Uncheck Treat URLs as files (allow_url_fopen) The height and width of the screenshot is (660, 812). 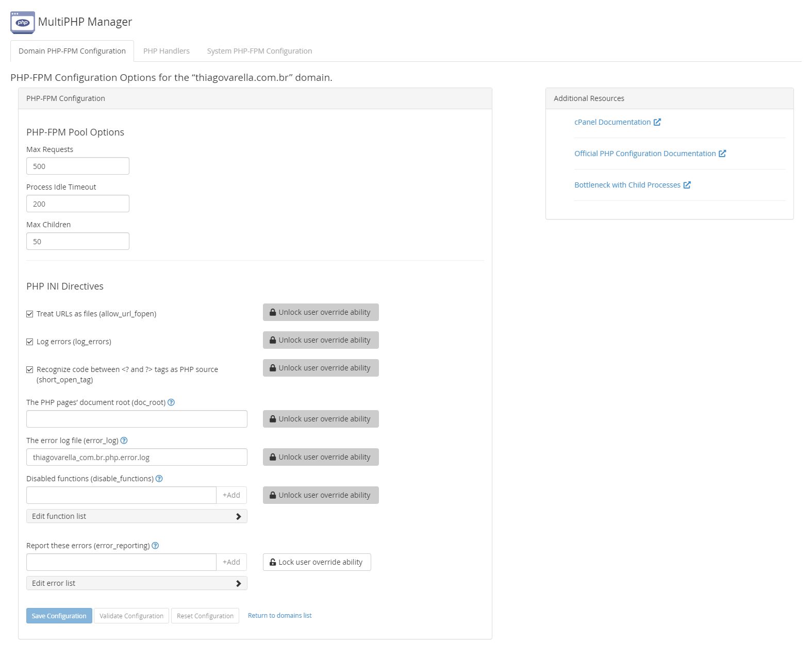coord(30,314)
